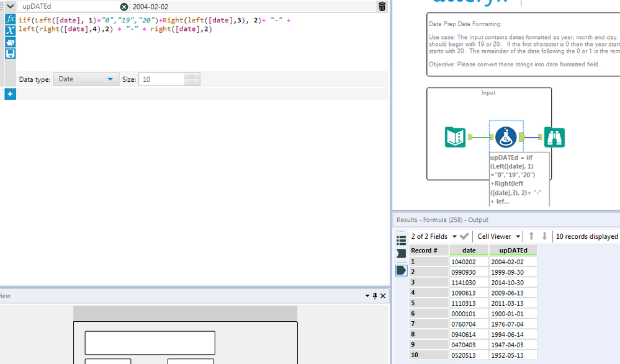Click inside the formula expression editor

pyautogui.click(x=202, y=43)
